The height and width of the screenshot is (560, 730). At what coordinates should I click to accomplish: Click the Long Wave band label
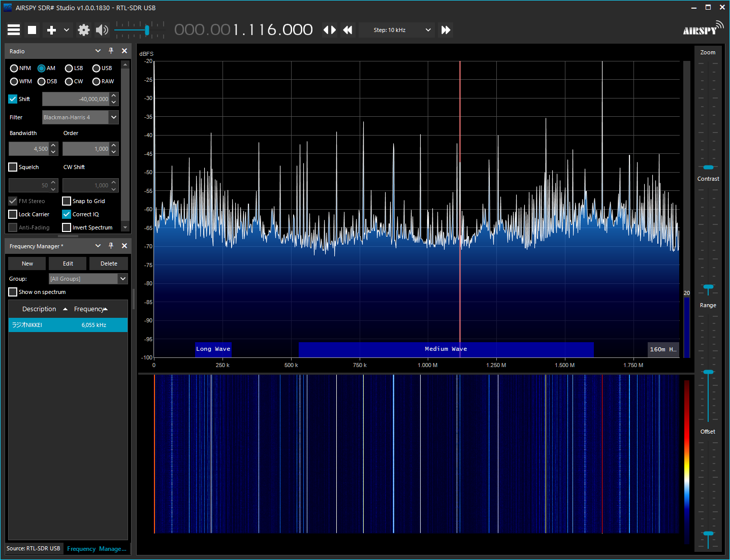[213, 349]
